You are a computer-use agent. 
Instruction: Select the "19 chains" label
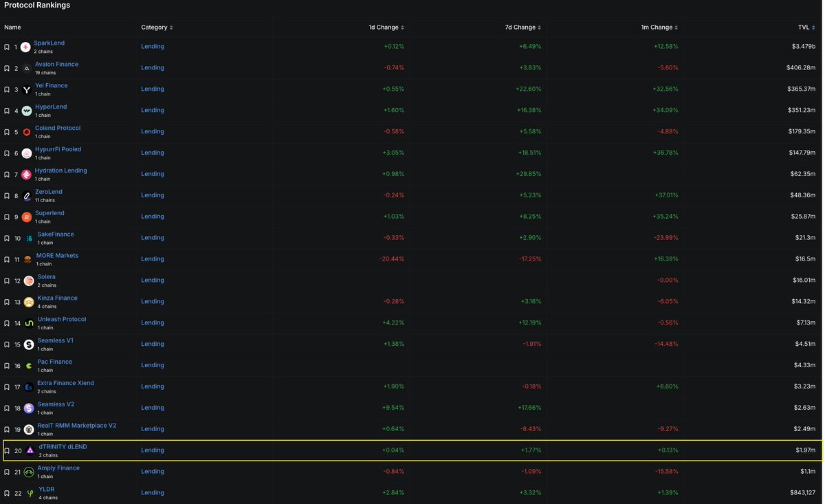tap(45, 72)
